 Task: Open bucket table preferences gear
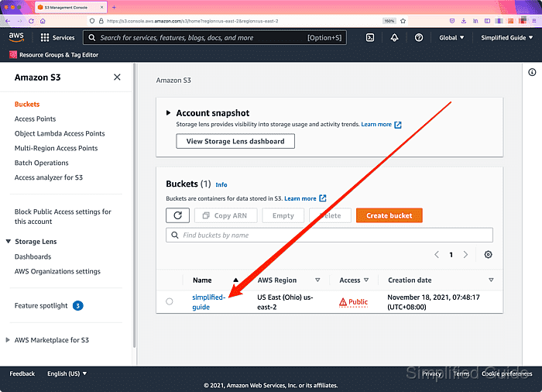pyautogui.click(x=488, y=255)
